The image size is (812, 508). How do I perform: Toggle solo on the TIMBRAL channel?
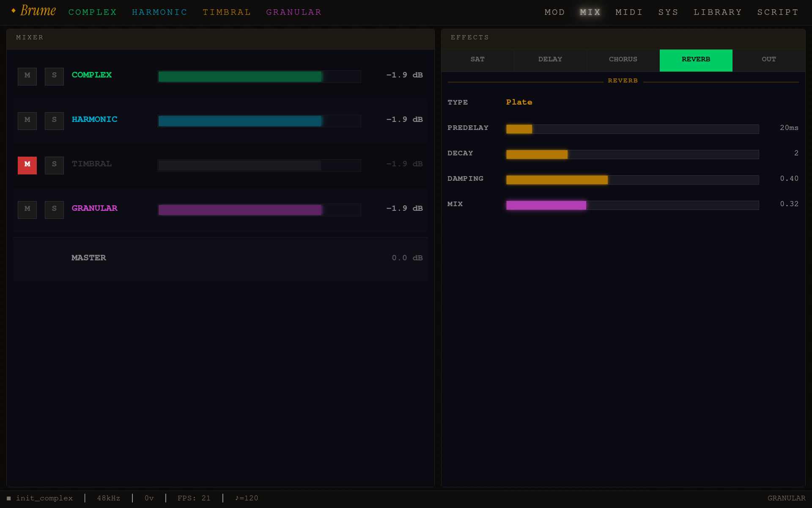(x=54, y=165)
